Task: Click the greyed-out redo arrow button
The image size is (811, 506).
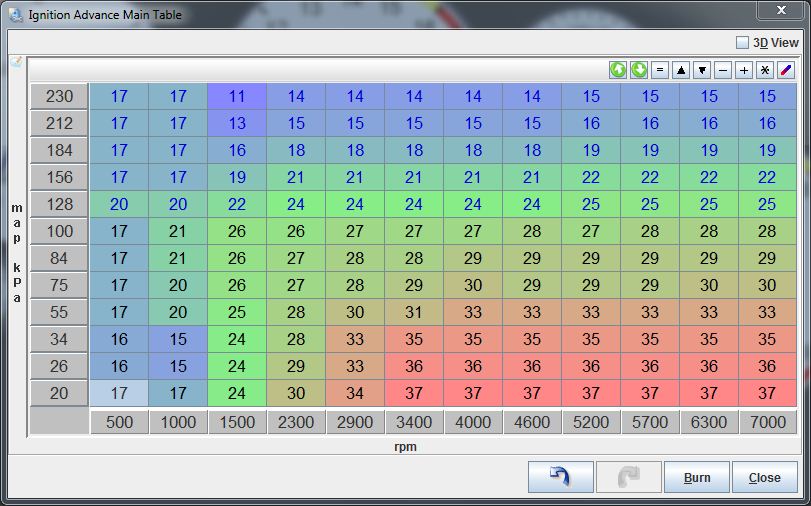Action: pyautogui.click(x=629, y=477)
